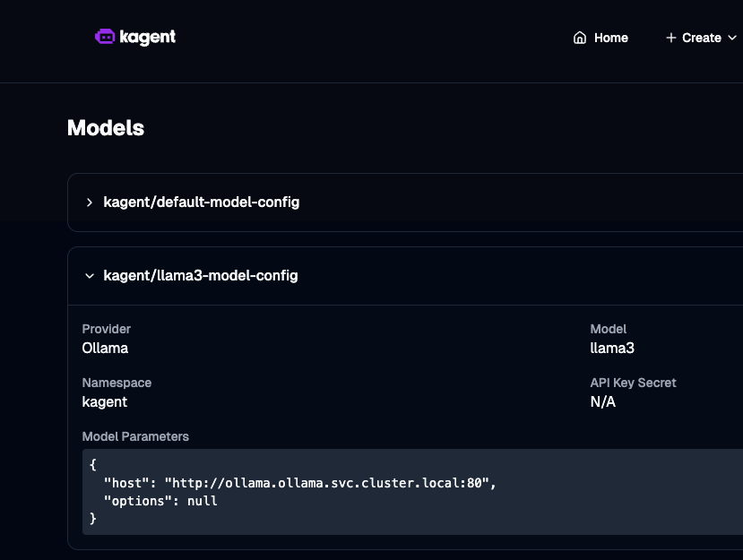Image resolution: width=743 pixels, height=560 pixels.
Task: Click the host URL line in JSON
Action: [x=299, y=483]
